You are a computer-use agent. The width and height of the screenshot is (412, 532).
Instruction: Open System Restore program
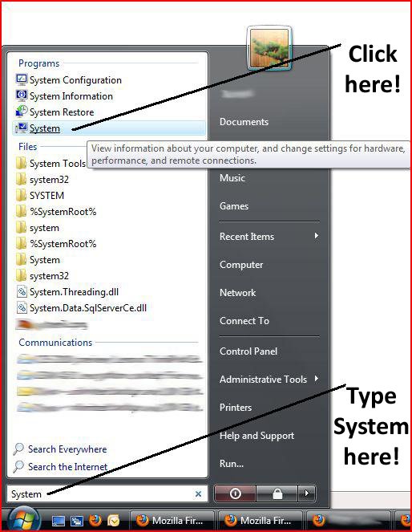55,112
